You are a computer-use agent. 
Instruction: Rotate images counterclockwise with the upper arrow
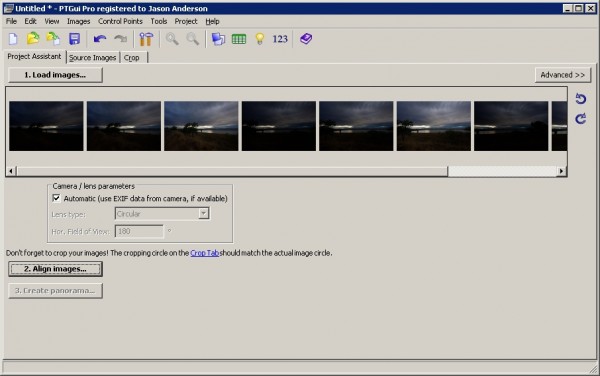(580, 99)
